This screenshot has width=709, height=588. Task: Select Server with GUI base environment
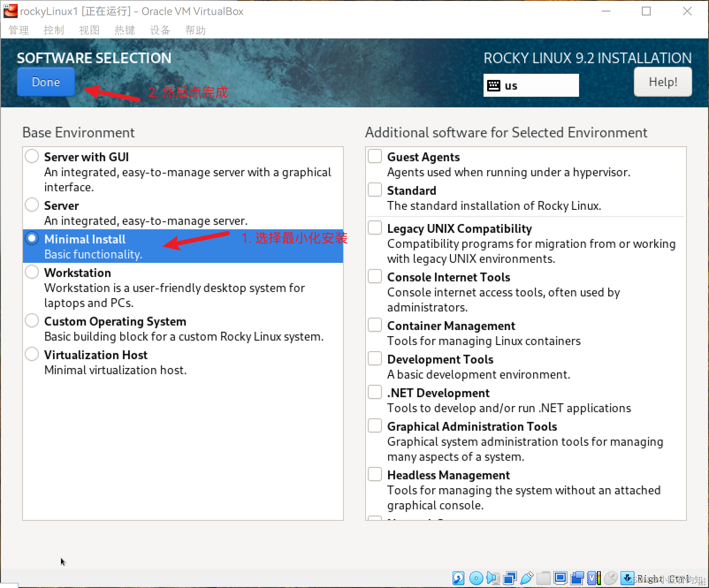pos(32,156)
